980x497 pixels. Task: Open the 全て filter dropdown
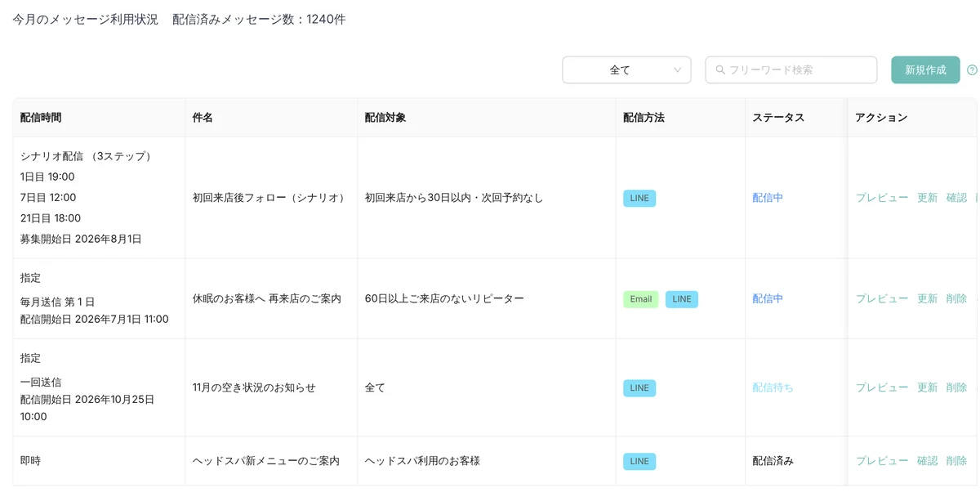coord(626,70)
